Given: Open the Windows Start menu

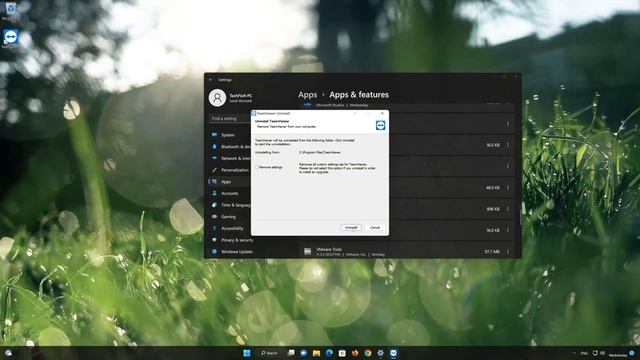Looking at the screenshot, I should (247, 353).
